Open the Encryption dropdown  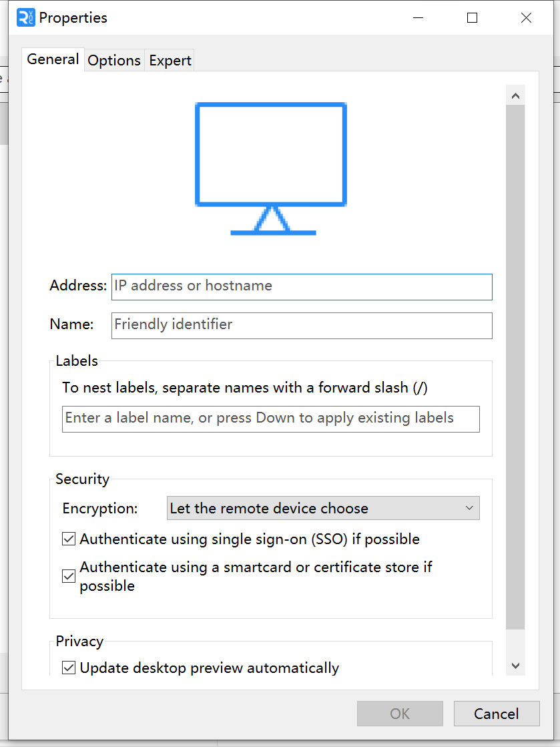coord(323,508)
